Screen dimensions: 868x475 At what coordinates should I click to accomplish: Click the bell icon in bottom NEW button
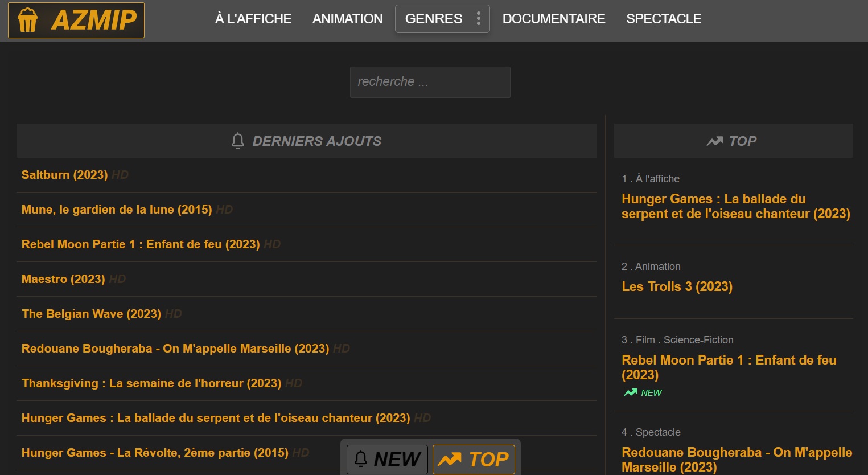tap(360, 458)
